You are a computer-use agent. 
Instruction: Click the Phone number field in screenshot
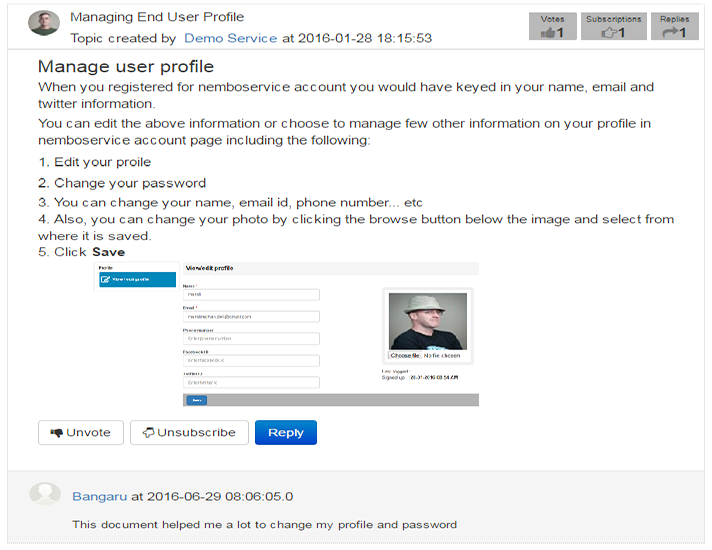251,338
